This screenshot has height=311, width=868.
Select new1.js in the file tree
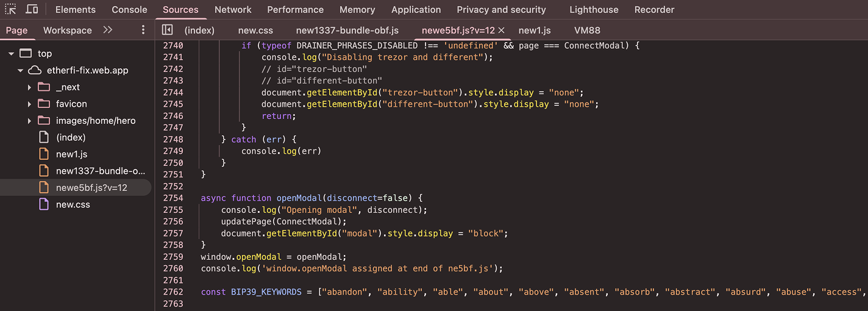71,154
